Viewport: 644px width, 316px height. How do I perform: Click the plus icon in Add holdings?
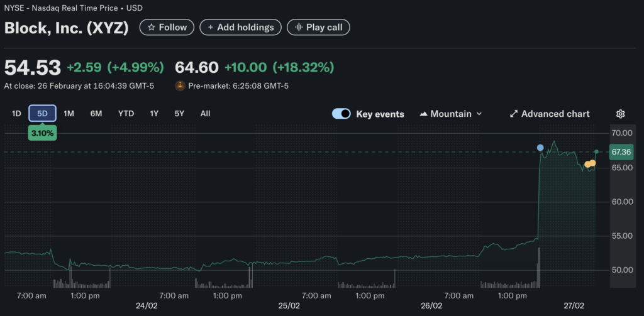211,28
